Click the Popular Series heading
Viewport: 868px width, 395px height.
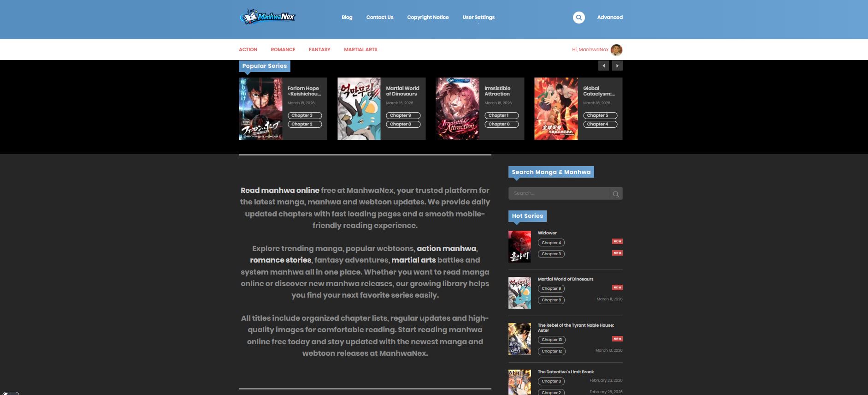coord(265,66)
